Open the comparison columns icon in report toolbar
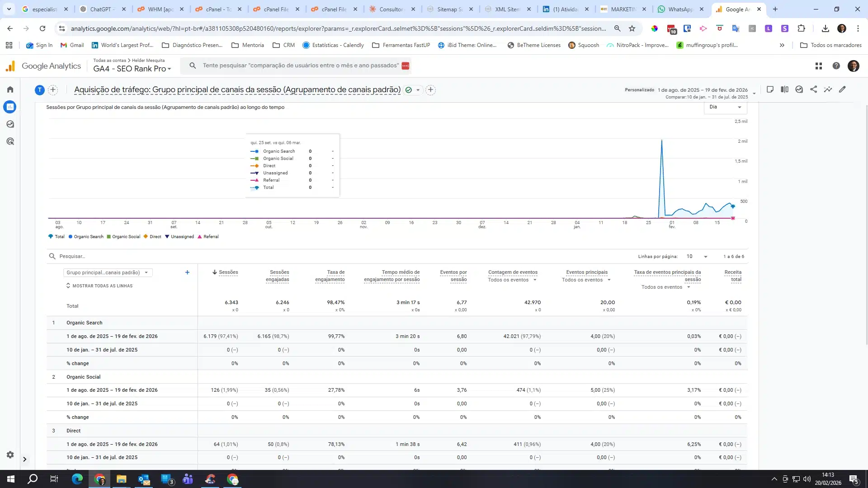The image size is (868, 488). tap(784, 89)
